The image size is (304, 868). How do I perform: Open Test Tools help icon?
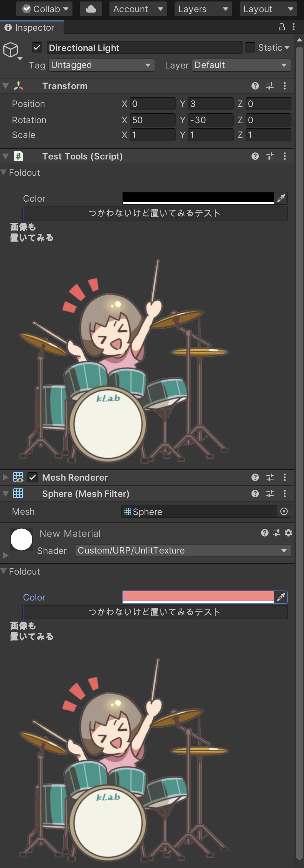[x=255, y=156]
